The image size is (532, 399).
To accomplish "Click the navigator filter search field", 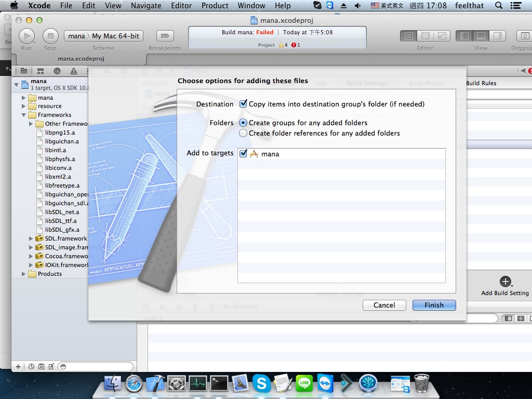I will pyautogui.click(x=96, y=366).
